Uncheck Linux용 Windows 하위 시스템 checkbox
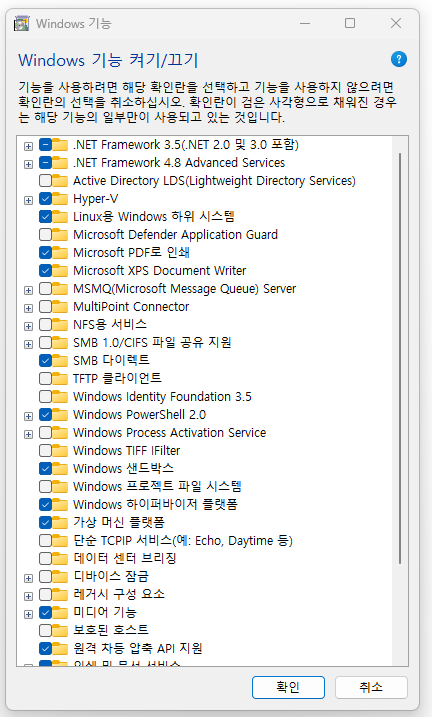 tap(45, 217)
